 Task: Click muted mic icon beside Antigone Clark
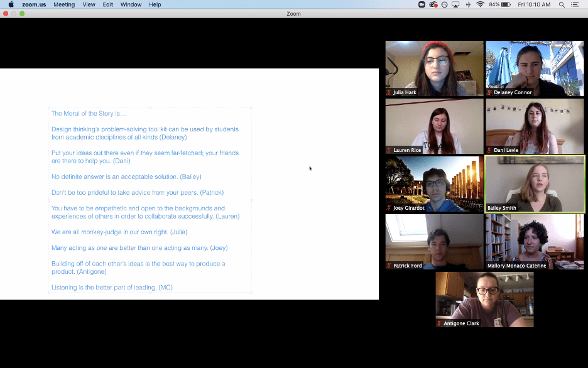coord(440,323)
